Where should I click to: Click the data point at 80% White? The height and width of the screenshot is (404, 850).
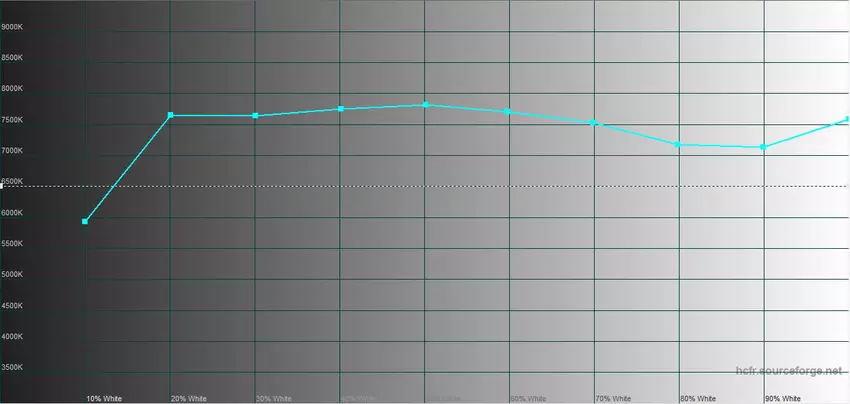678,145
